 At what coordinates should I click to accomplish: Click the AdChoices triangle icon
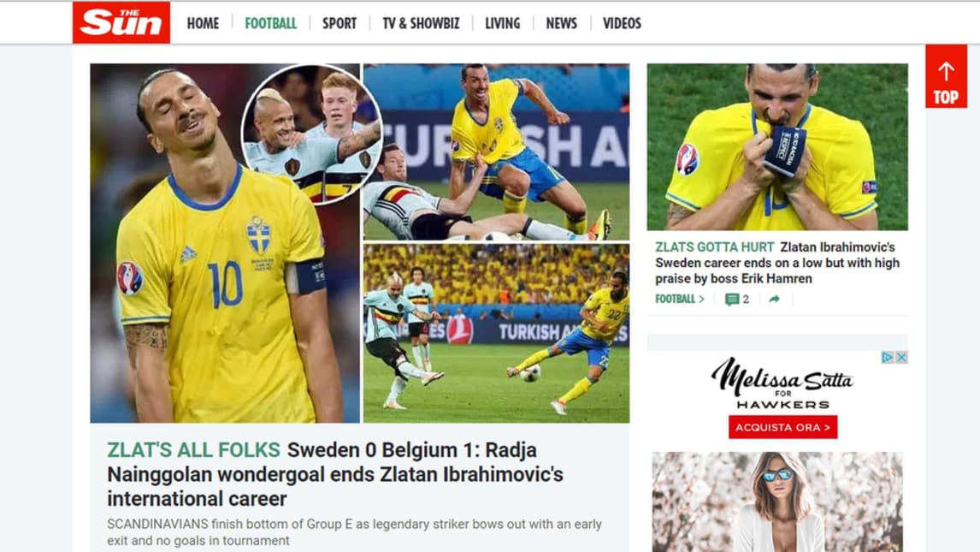click(888, 358)
